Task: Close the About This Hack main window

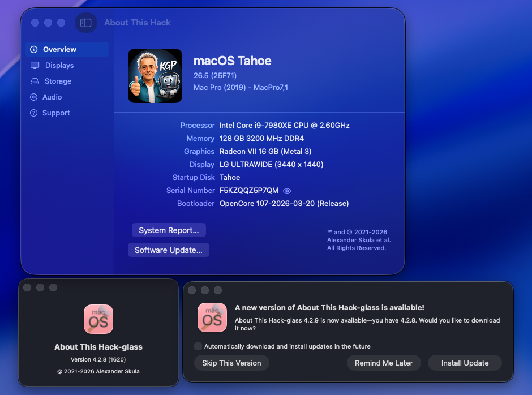Action: [35, 23]
